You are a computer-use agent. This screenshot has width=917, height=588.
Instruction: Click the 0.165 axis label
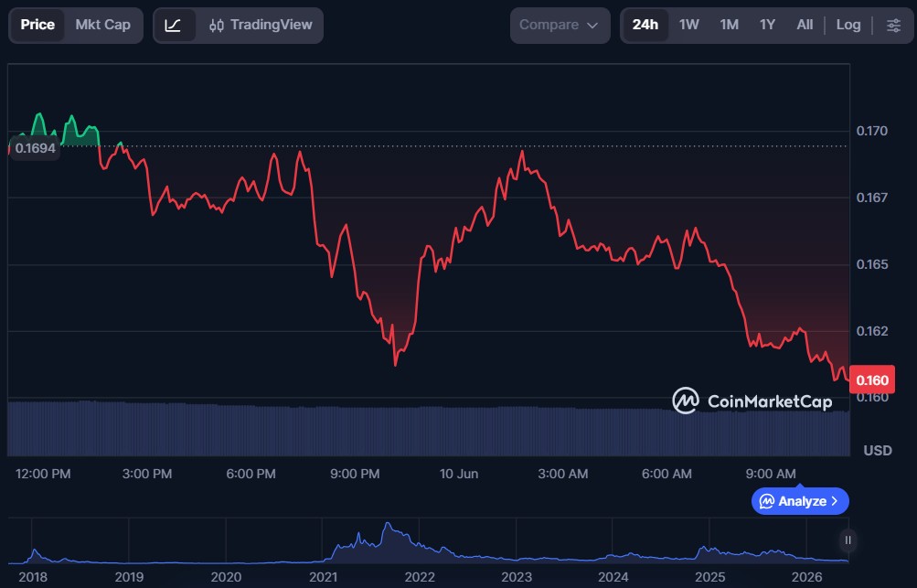point(872,264)
